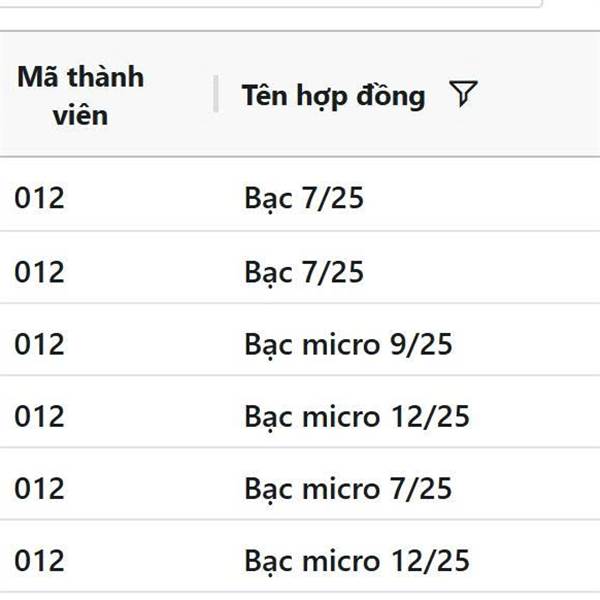600x600 pixels.
Task: Open the filter icon beside Tên hợp đồng
Action: [463, 93]
